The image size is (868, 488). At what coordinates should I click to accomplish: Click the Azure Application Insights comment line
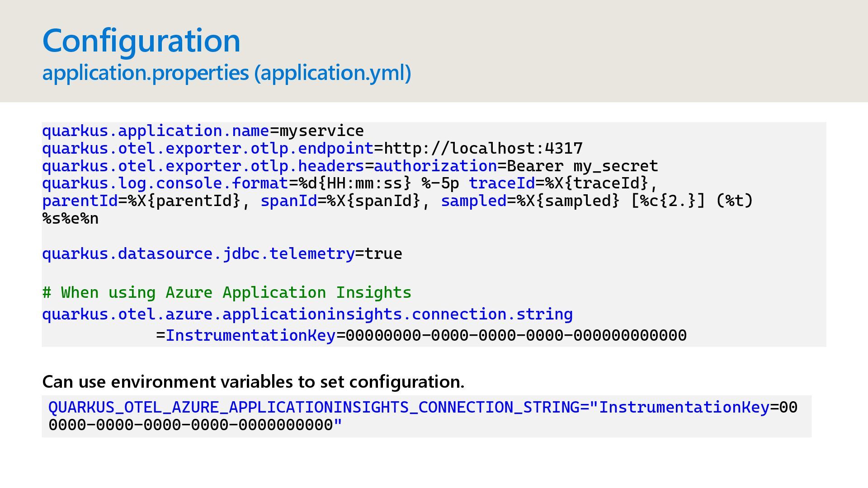coord(226,293)
